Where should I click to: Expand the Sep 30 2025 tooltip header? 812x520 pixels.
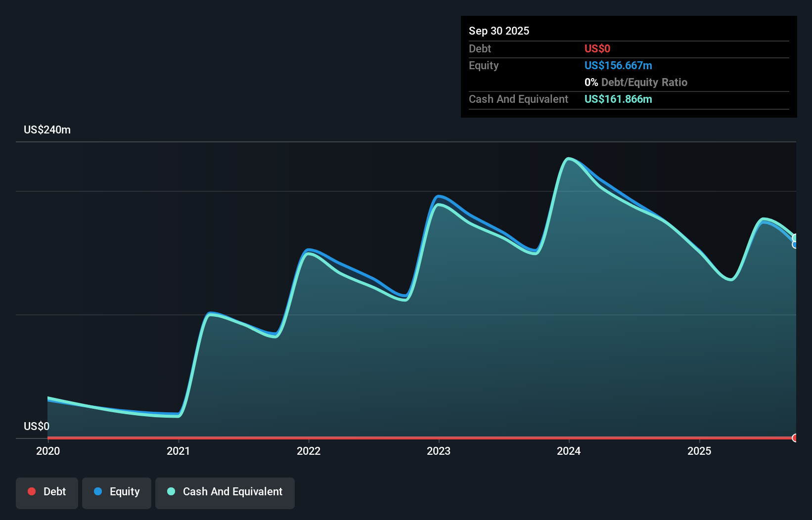pyautogui.click(x=499, y=31)
